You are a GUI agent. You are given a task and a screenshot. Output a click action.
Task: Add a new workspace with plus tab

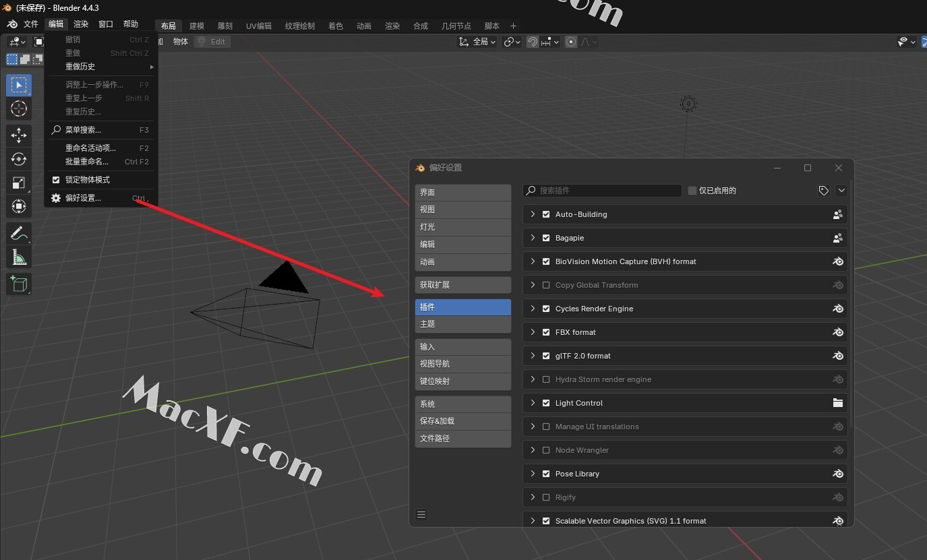pos(513,26)
